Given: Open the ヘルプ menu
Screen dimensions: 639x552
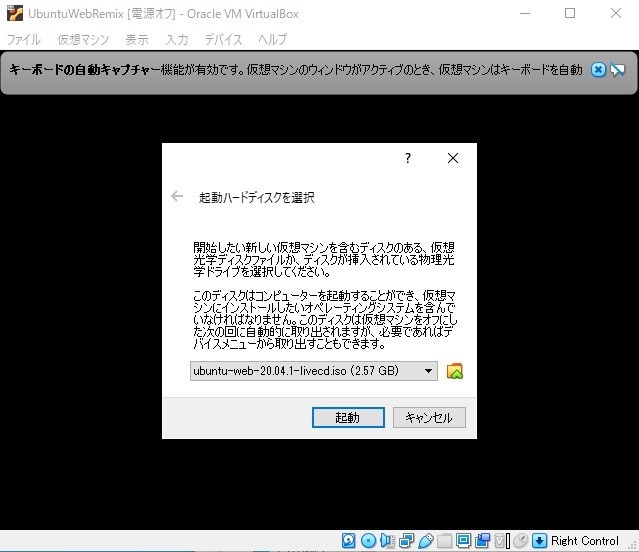Looking at the screenshot, I should [272, 40].
